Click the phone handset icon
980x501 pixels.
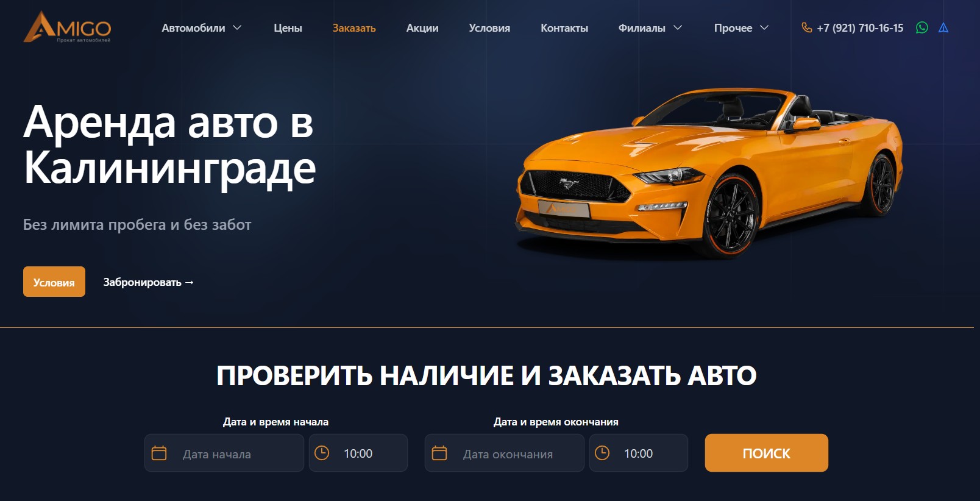point(806,27)
